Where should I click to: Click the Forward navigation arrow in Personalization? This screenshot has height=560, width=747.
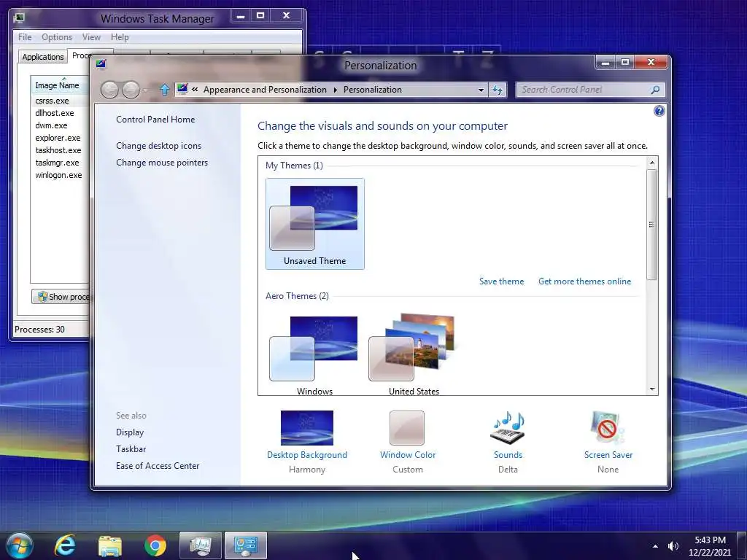point(131,90)
